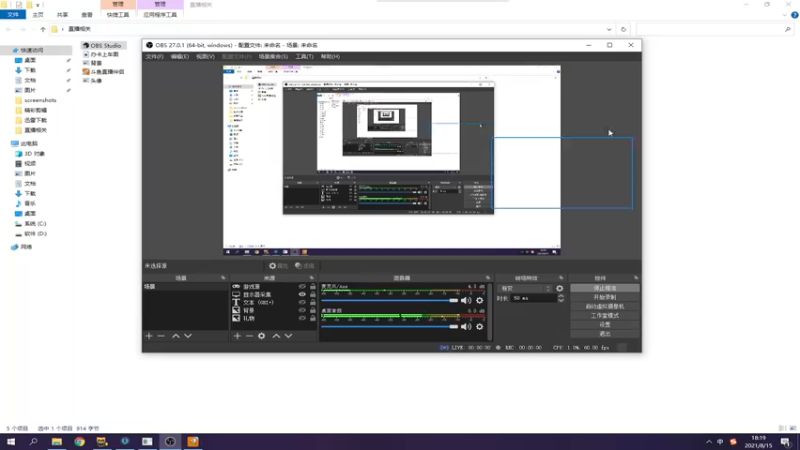Open scene transition properties gear
The image size is (800, 450).
tap(560, 288)
